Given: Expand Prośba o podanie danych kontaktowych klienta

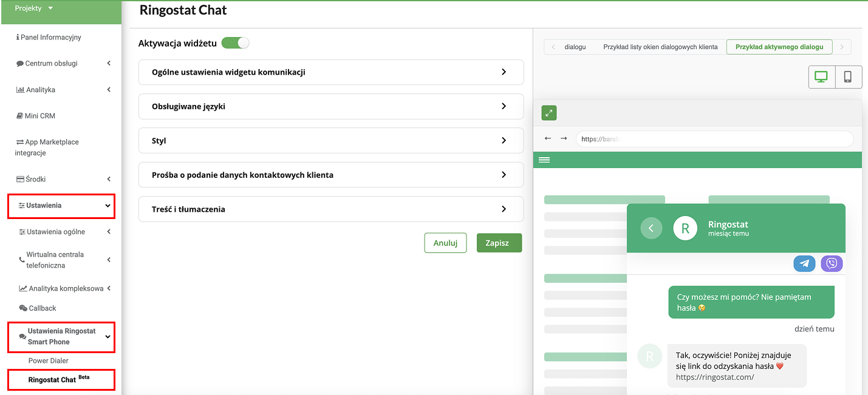Looking at the screenshot, I should pyautogui.click(x=330, y=175).
